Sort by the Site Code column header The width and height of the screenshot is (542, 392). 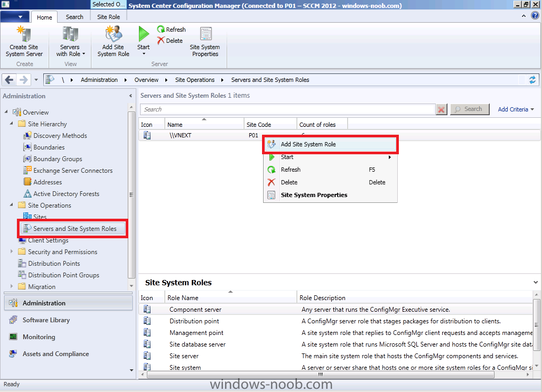(270, 125)
